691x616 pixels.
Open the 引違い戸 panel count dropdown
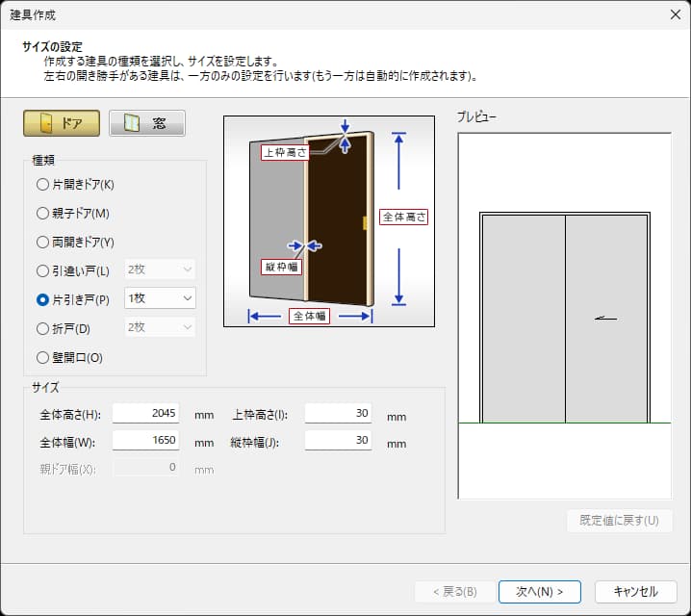[160, 269]
